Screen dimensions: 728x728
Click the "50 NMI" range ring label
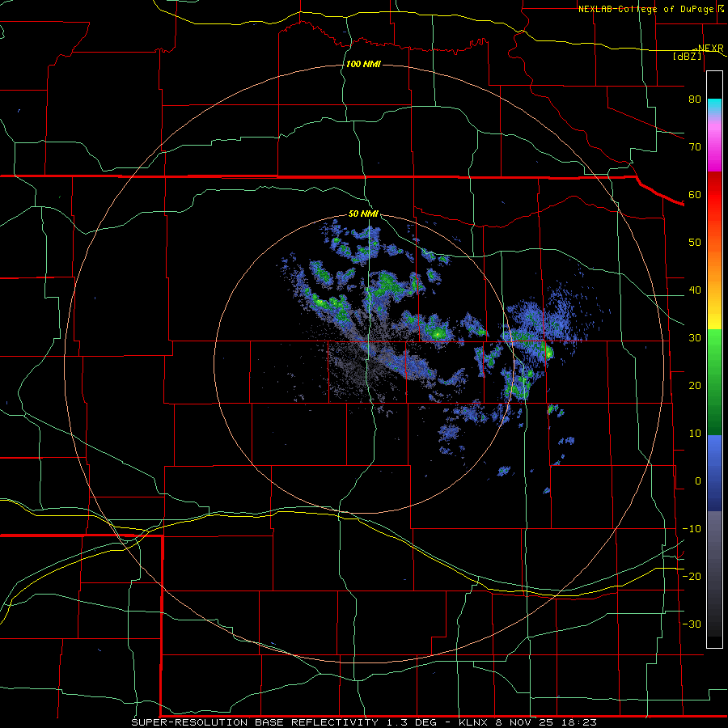(x=363, y=214)
